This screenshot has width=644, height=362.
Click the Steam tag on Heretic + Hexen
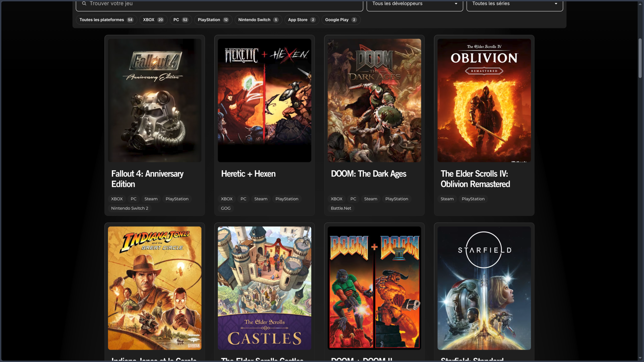click(261, 199)
